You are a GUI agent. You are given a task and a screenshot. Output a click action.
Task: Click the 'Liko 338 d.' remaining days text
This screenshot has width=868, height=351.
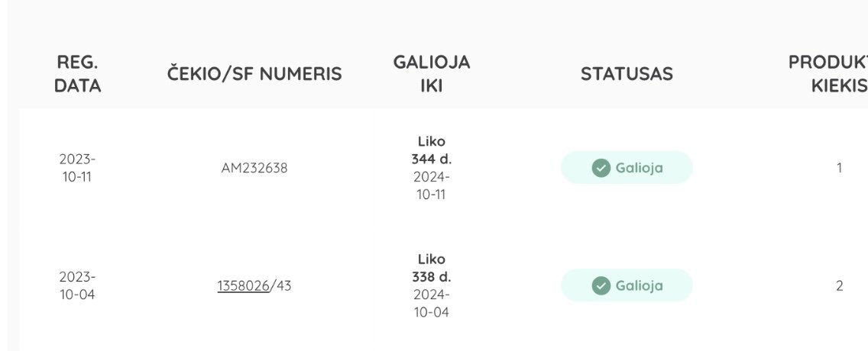(431, 268)
